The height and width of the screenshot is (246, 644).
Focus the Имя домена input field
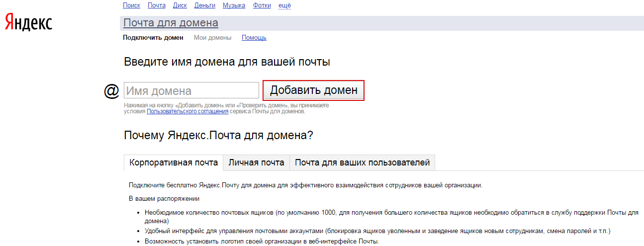pos(191,90)
